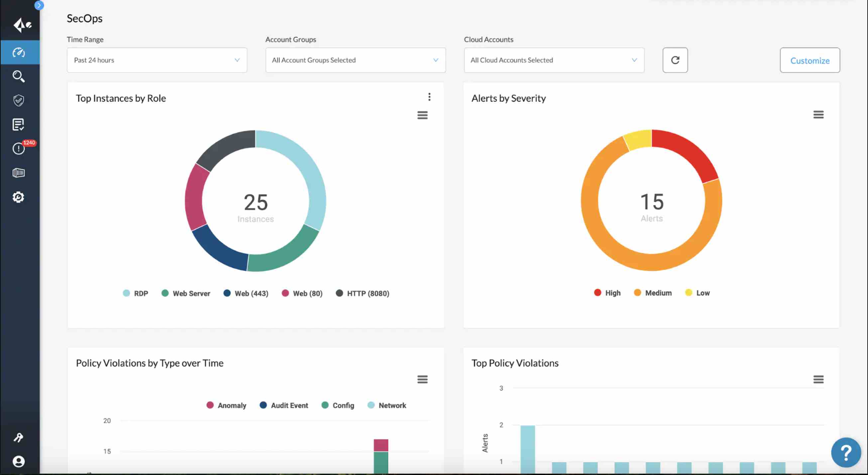Expand the Cloud Accounts dropdown

(554, 60)
